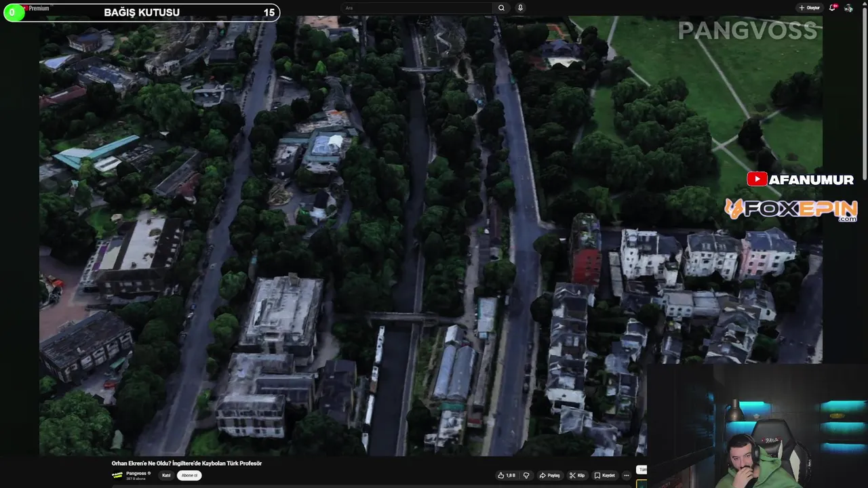This screenshot has width=868, height=488.
Task: Create a clip with Klip button
Action: pos(577,475)
